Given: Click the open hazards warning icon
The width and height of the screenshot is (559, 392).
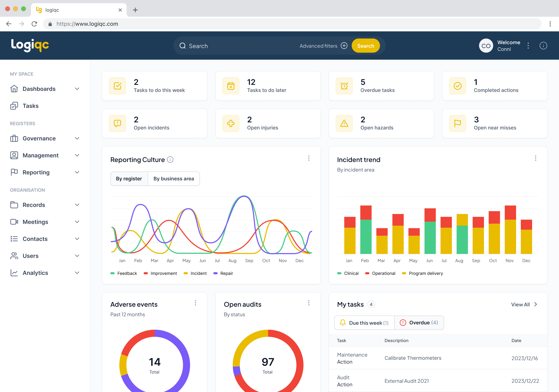Looking at the screenshot, I should tap(344, 123).
